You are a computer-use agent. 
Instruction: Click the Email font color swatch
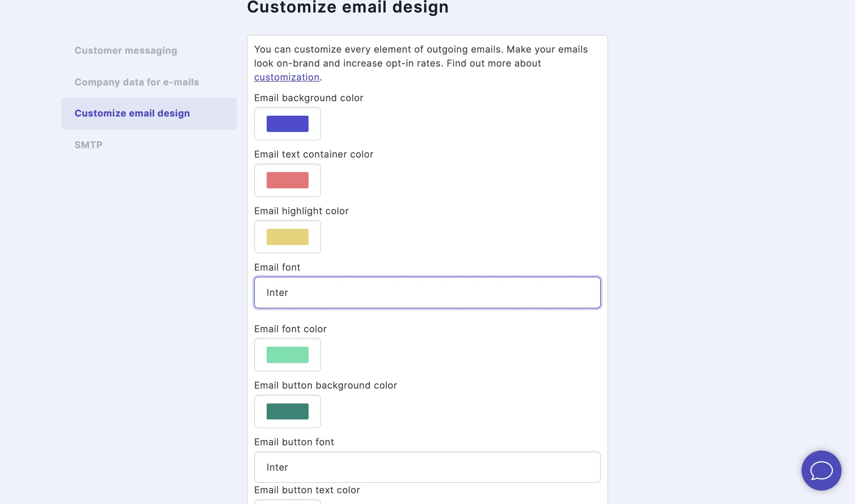(288, 355)
